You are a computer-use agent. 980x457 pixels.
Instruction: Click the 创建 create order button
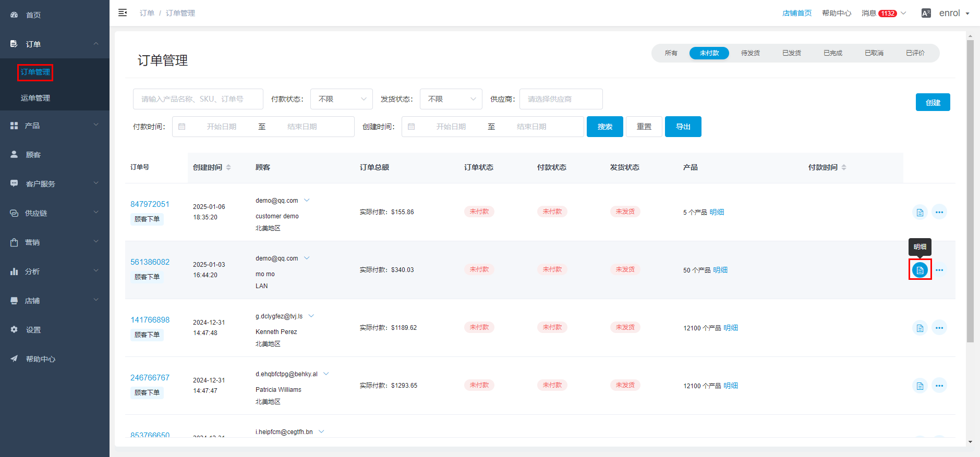[933, 103]
